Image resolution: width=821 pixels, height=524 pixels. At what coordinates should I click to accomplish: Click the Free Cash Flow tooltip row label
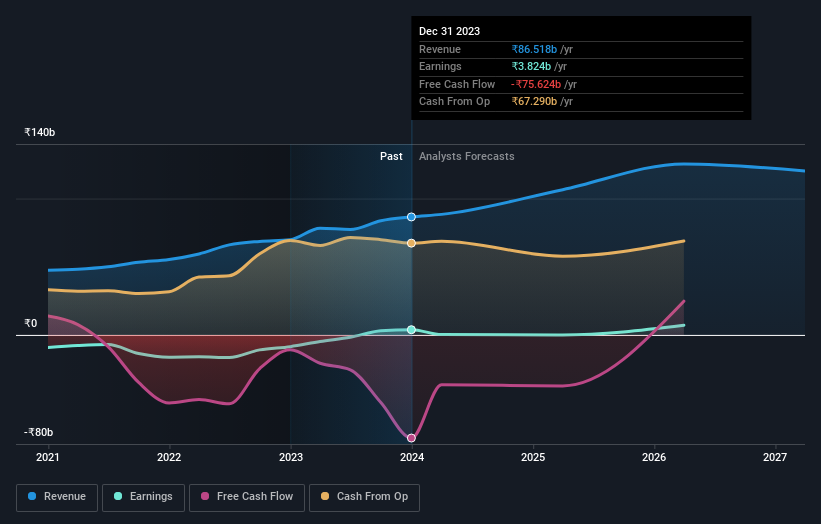pyautogui.click(x=457, y=84)
